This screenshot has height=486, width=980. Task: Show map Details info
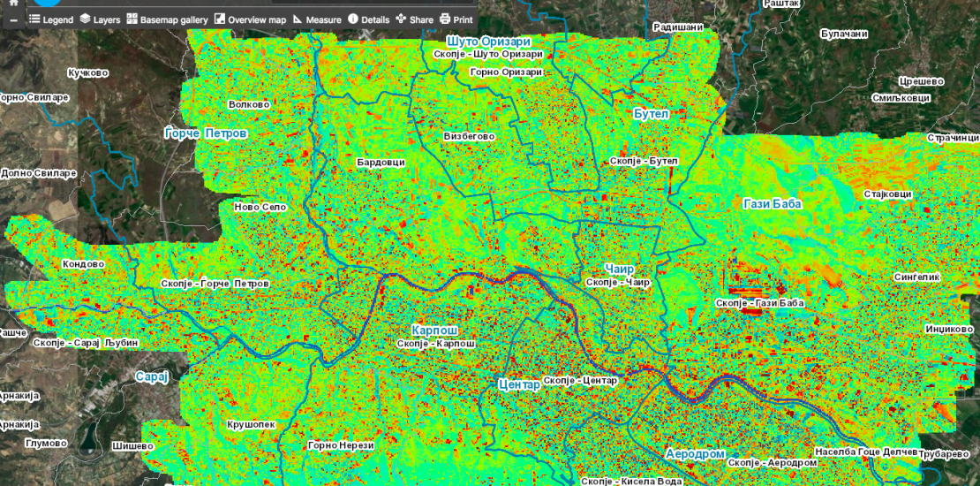pos(368,19)
